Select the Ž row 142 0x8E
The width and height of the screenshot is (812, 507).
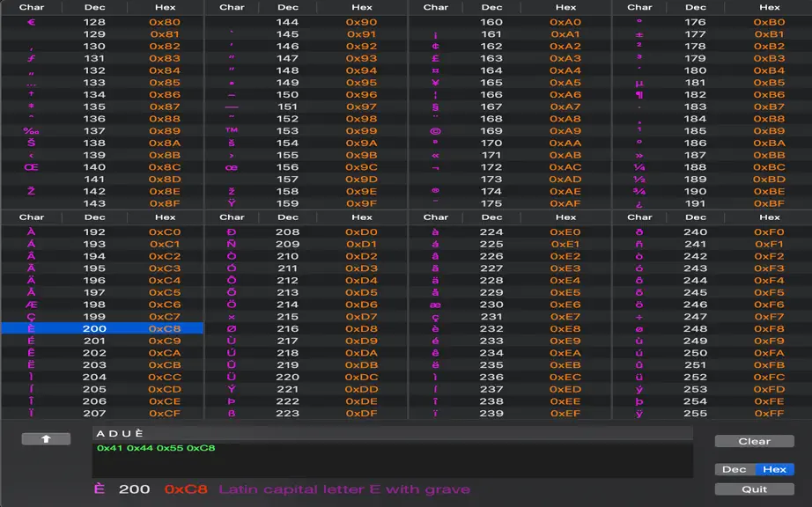(x=102, y=191)
